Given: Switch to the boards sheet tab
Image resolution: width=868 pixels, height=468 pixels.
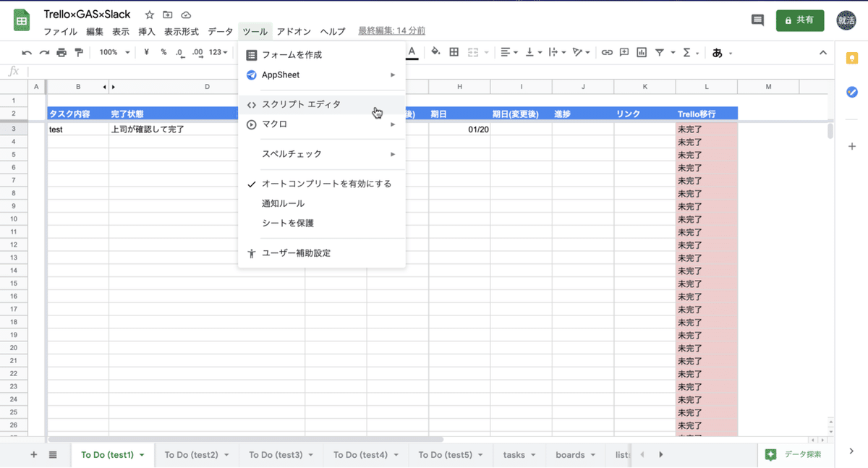Looking at the screenshot, I should 570,455.
